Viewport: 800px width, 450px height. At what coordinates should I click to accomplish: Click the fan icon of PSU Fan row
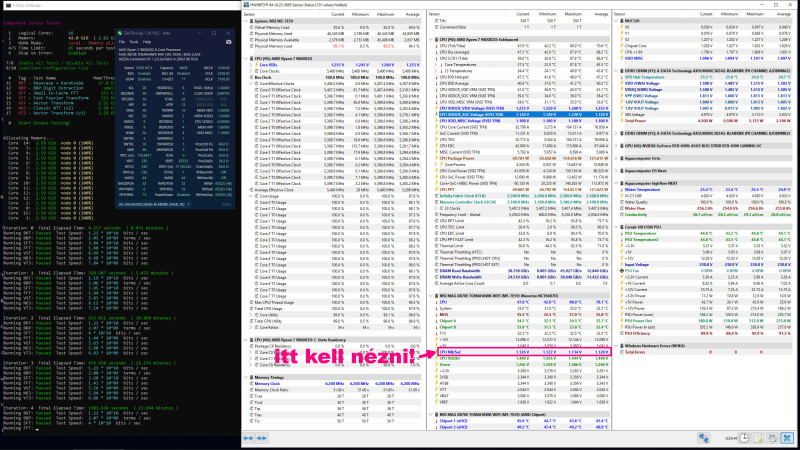(x=622, y=271)
